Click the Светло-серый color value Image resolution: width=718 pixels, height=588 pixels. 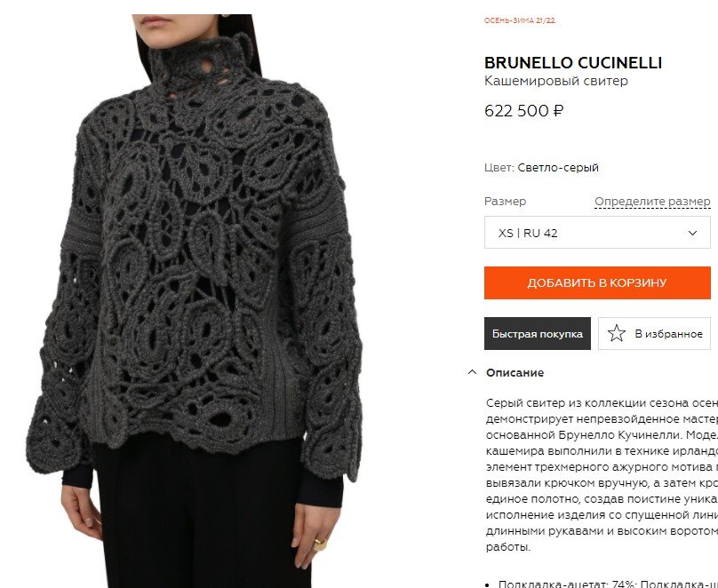click(x=558, y=168)
